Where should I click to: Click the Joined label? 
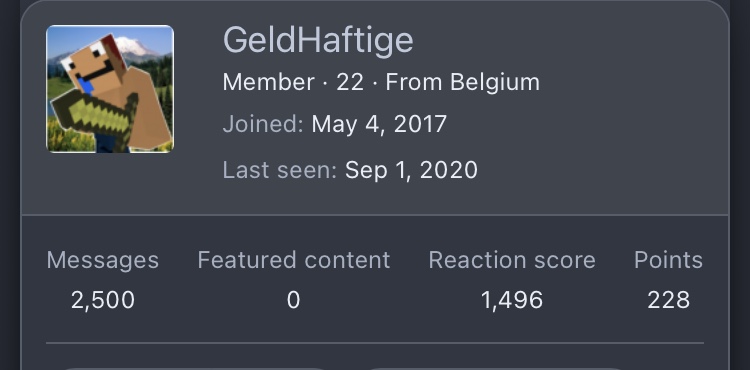(263, 124)
